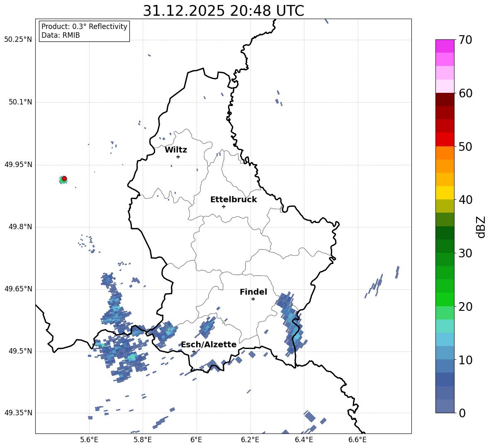Click the red radar site marker
The width and height of the screenshot is (491, 448).
pyautogui.click(x=64, y=179)
